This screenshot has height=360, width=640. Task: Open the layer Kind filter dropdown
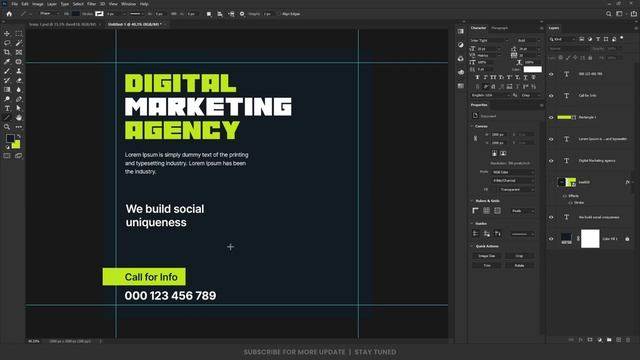[x=562, y=39]
